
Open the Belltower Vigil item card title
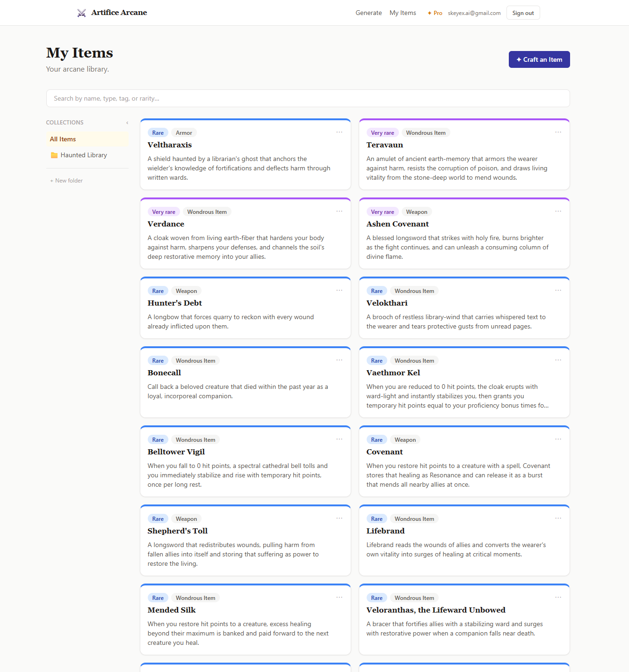pyautogui.click(x=176, y=452)
